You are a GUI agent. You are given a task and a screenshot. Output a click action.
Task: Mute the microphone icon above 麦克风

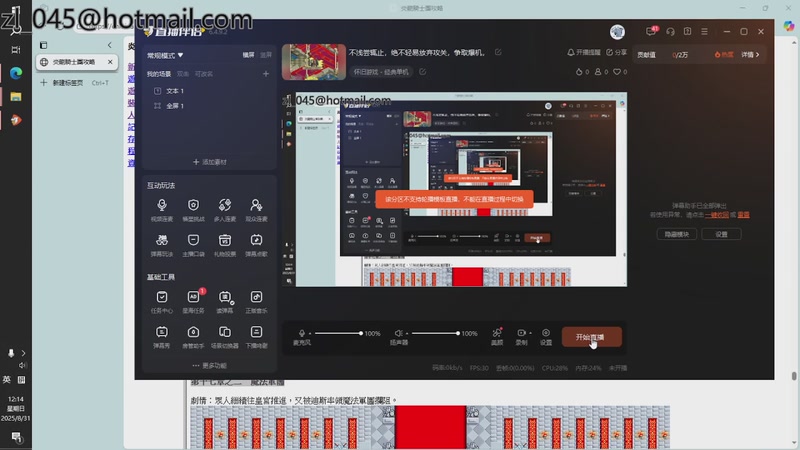click(302, 333)
